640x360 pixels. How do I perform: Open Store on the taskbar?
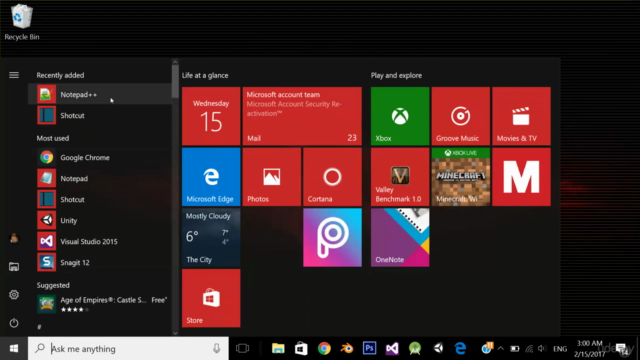(x=301, y=349)
